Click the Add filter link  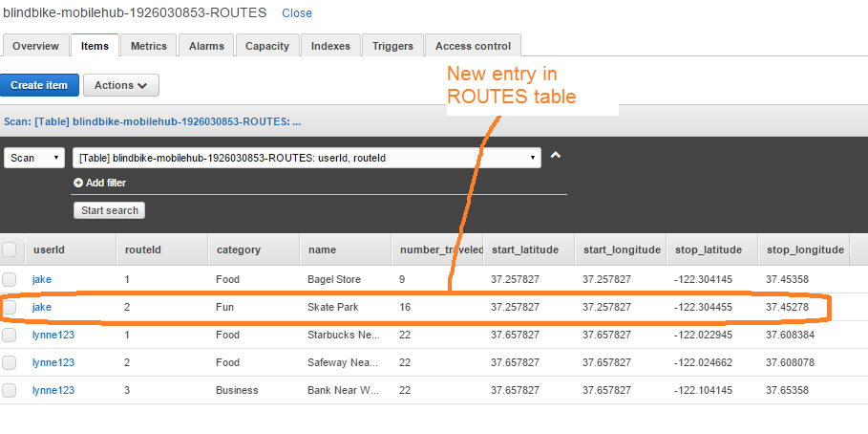pos(106,183)
